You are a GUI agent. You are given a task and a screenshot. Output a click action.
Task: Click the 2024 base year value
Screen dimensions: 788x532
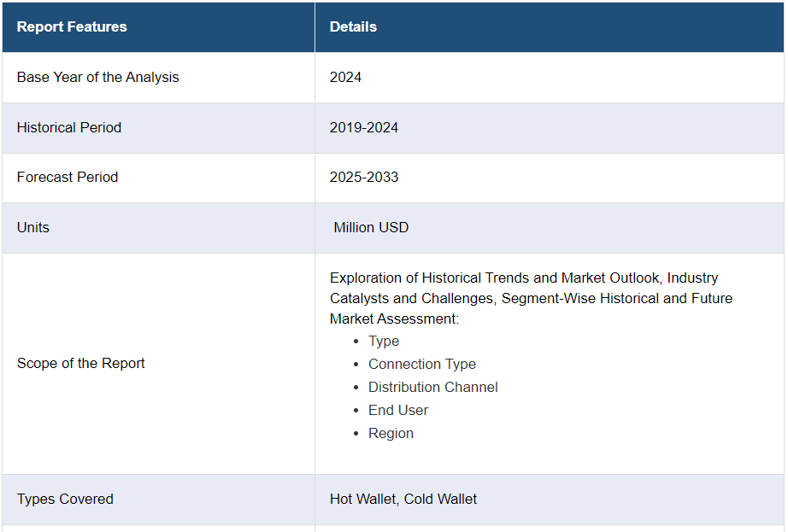(345, 77)
